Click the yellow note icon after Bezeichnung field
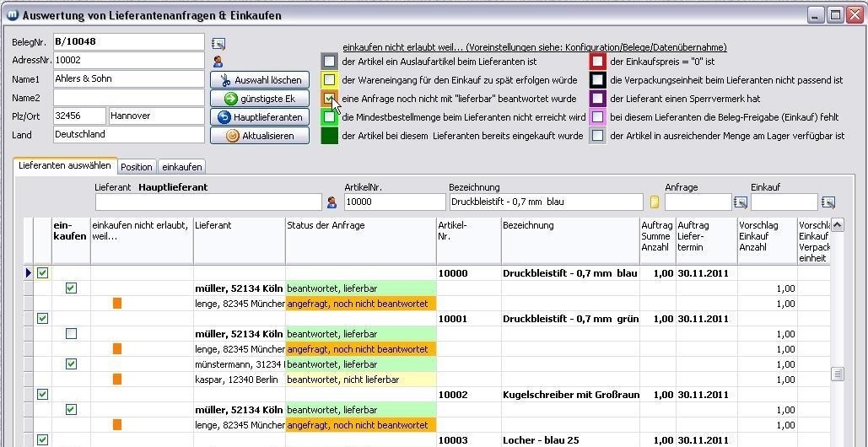868x447 pixels. point(654,202)
